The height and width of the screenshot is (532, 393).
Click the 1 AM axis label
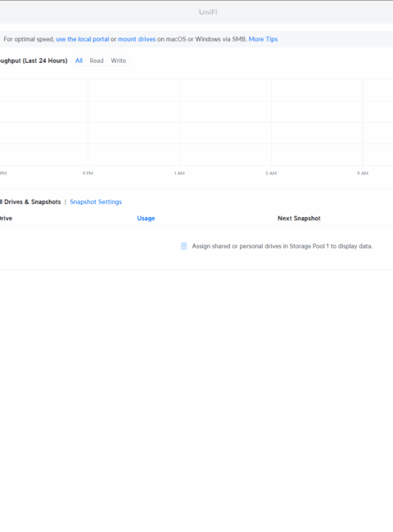click(179, 174)
